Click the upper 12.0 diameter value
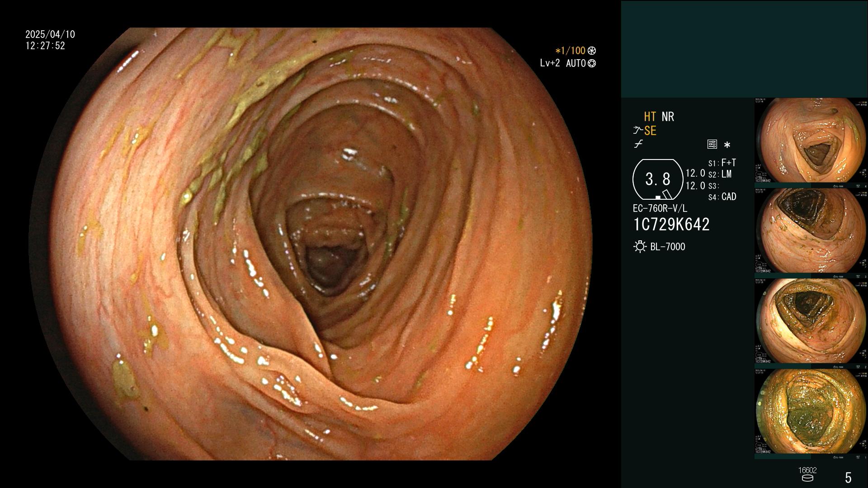This screenshot has width=868, height=488. click(695, 174)
